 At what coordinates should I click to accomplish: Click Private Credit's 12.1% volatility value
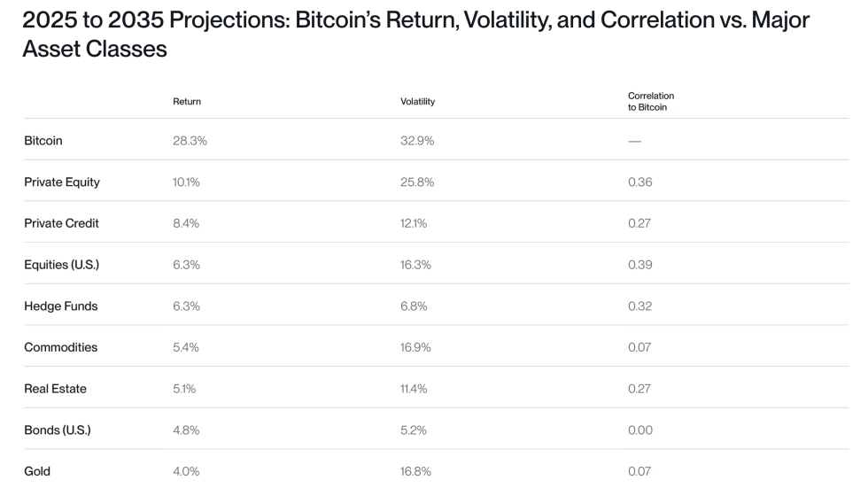pos(414,223)
